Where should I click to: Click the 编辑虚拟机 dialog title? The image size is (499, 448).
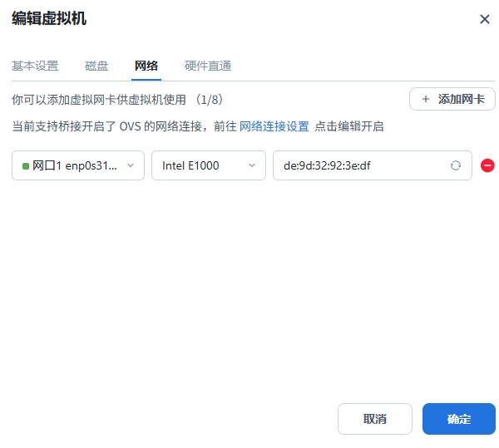click(x=48, y=18)
